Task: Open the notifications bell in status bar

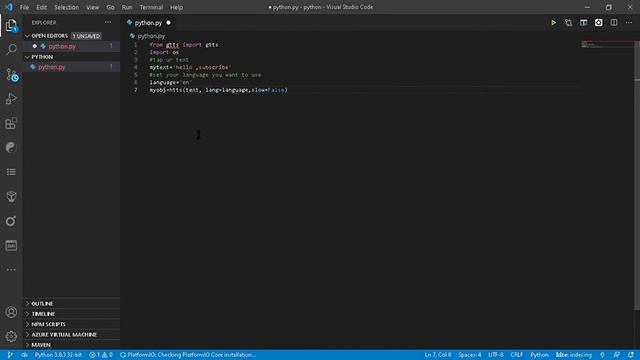Action: 631,355
